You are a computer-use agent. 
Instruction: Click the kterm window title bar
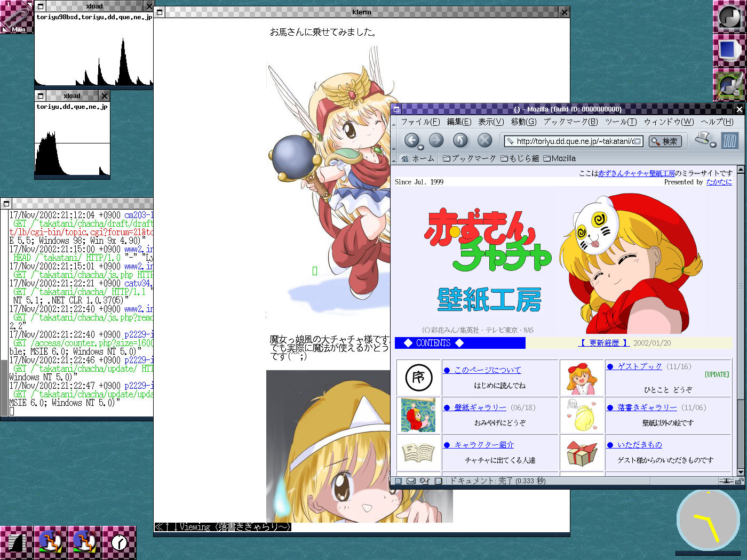pos(362,12)
